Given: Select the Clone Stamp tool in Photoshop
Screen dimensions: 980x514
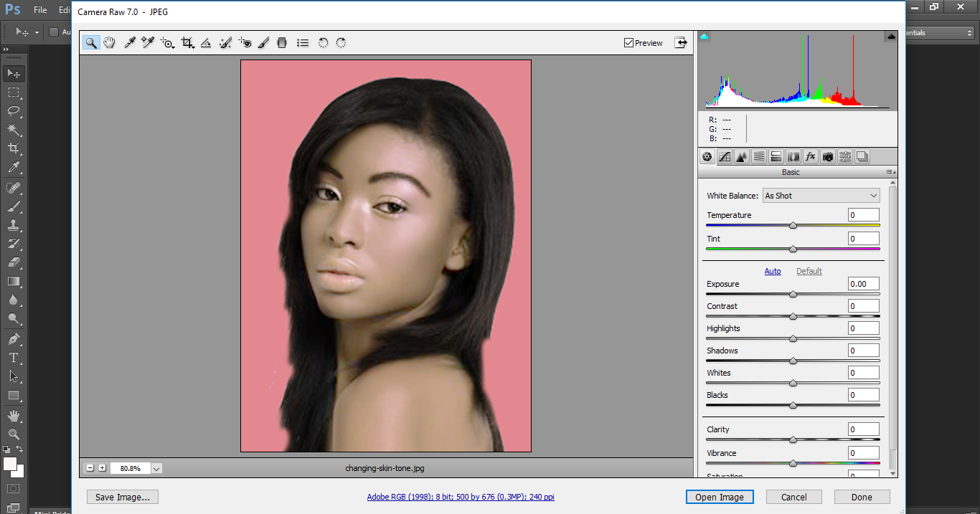Looking at the screenshot, I should click(x=14, y=224).
